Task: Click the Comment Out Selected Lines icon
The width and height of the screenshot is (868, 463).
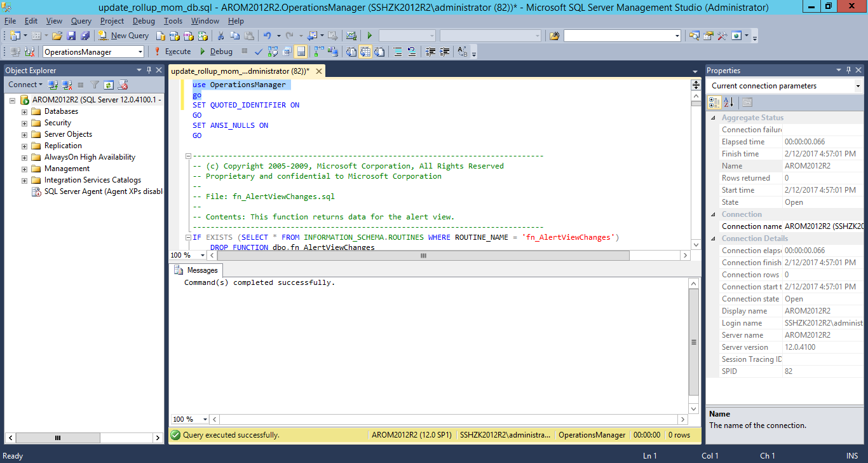Action: (396, 52)
